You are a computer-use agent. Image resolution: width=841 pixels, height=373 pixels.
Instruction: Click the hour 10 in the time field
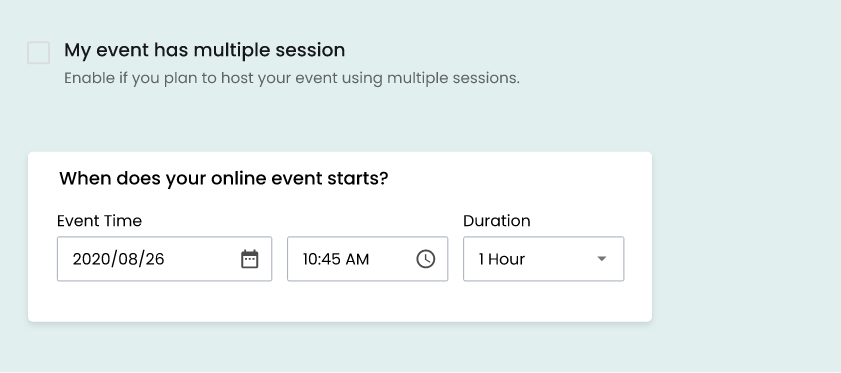click(310, 259)
